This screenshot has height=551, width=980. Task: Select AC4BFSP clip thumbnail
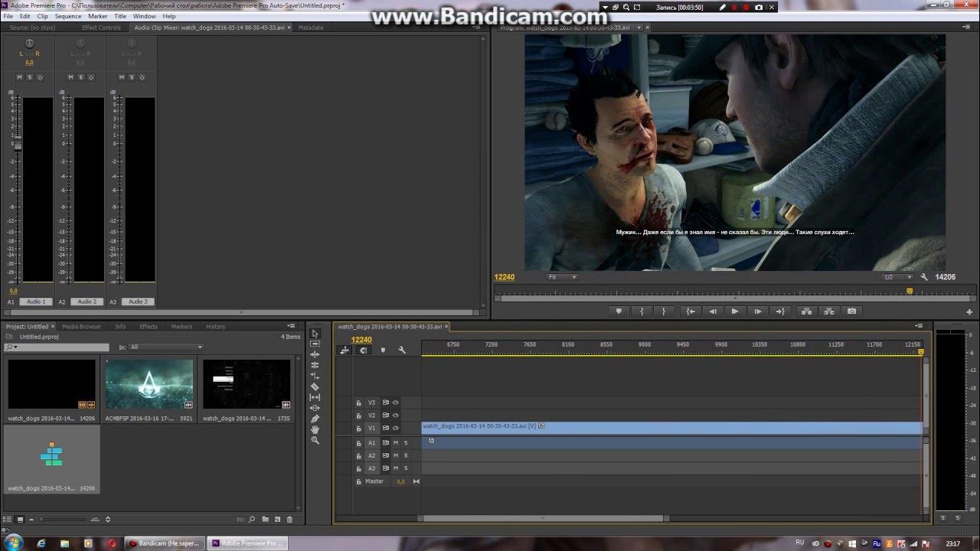coord(149,385)
